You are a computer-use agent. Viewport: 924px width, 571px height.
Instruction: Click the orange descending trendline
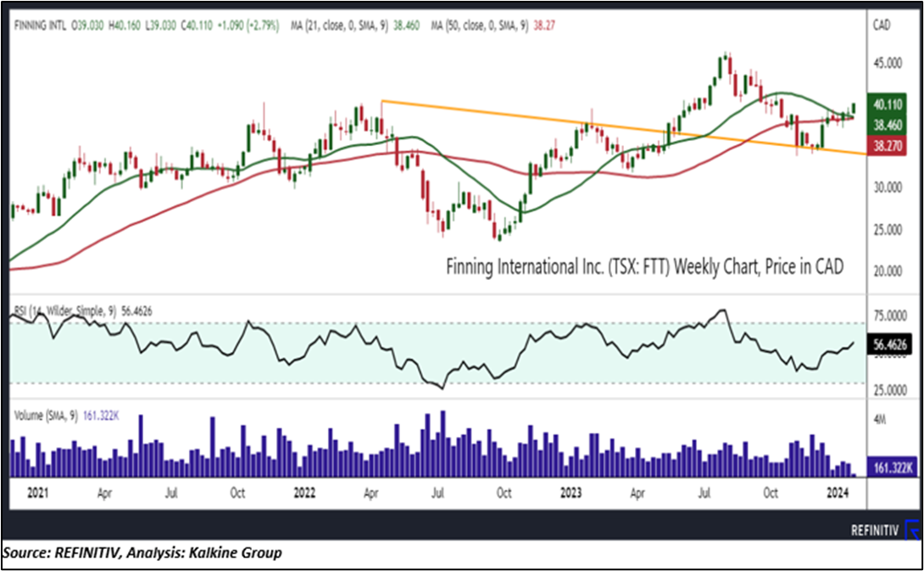[624, 127]
